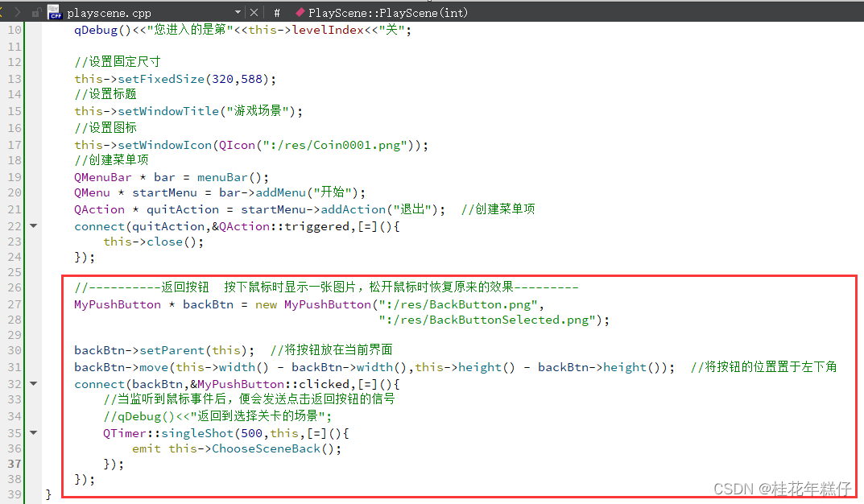
Task: Click addAction on line 21
Action: coord(353,209)
